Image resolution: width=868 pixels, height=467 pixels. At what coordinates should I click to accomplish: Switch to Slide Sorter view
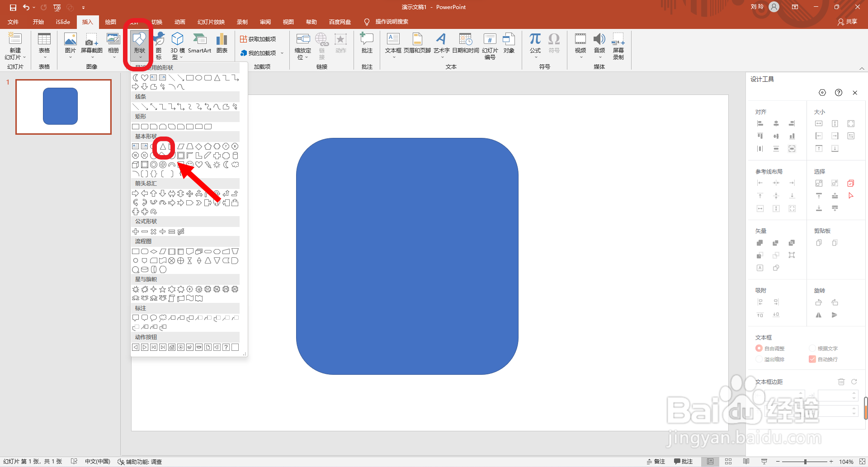click(728, 462)
